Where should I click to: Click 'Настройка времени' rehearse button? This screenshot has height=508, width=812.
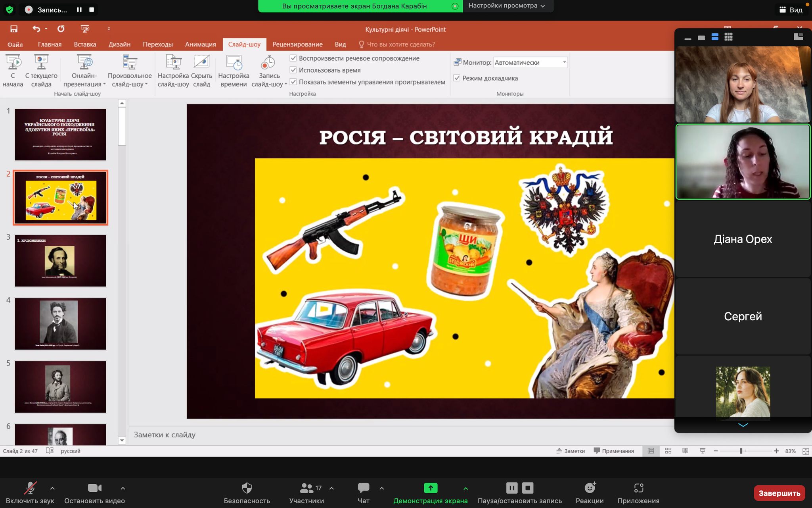tap(234, 71)
